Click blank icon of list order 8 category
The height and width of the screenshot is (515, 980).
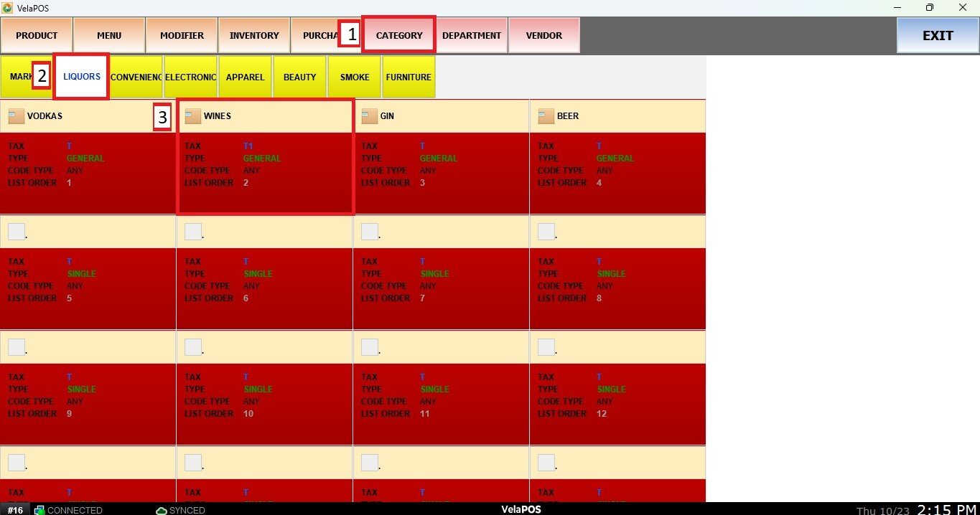click(546, 232)
